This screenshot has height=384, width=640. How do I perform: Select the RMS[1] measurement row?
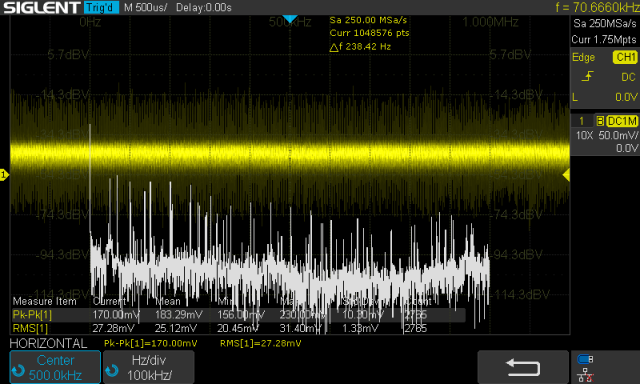point(239,328)
